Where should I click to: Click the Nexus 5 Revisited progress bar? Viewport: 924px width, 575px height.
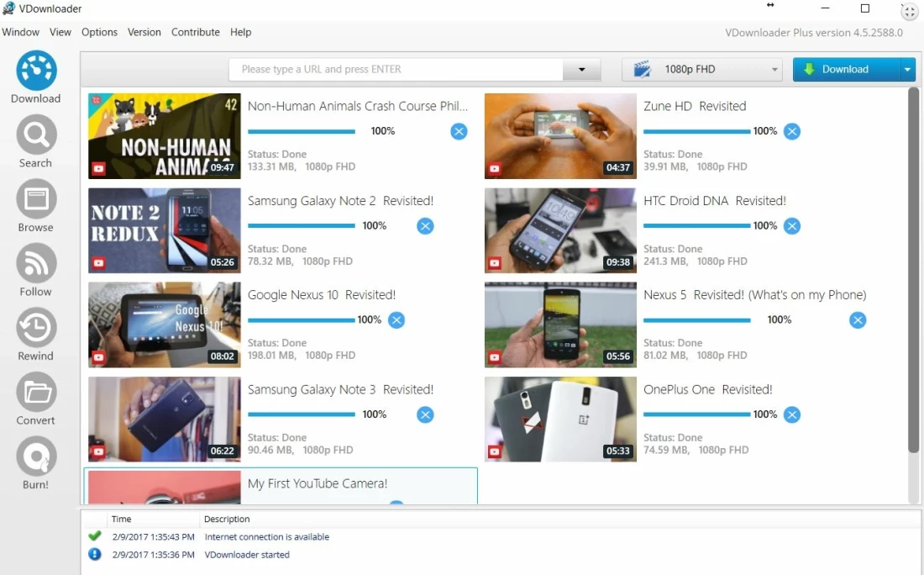(696, 320)
